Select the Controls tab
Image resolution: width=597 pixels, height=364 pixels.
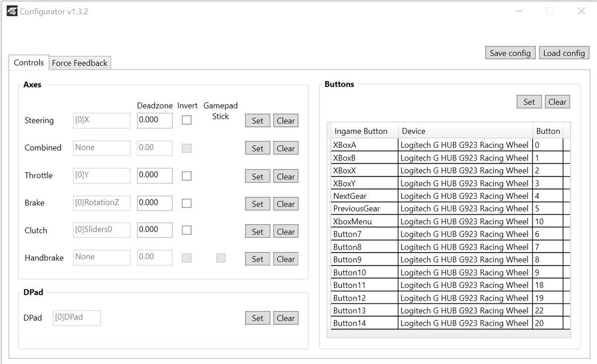click(29, 63)
